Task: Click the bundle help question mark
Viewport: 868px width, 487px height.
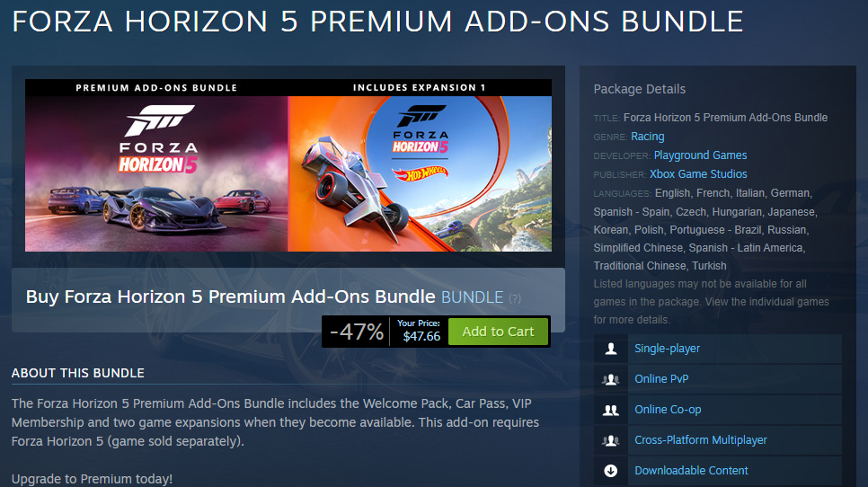Action: (515, 298)
